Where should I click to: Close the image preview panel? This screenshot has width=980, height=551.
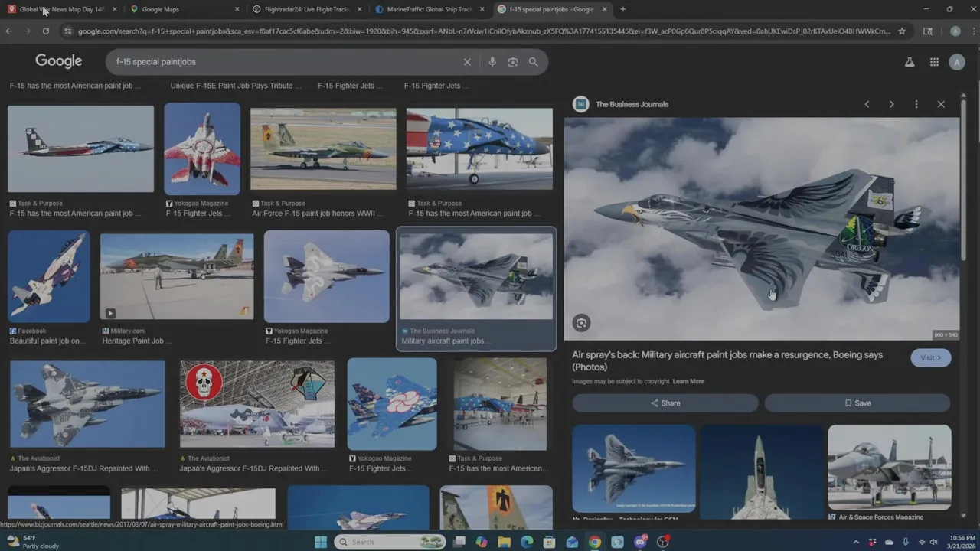tap(941, 104)
